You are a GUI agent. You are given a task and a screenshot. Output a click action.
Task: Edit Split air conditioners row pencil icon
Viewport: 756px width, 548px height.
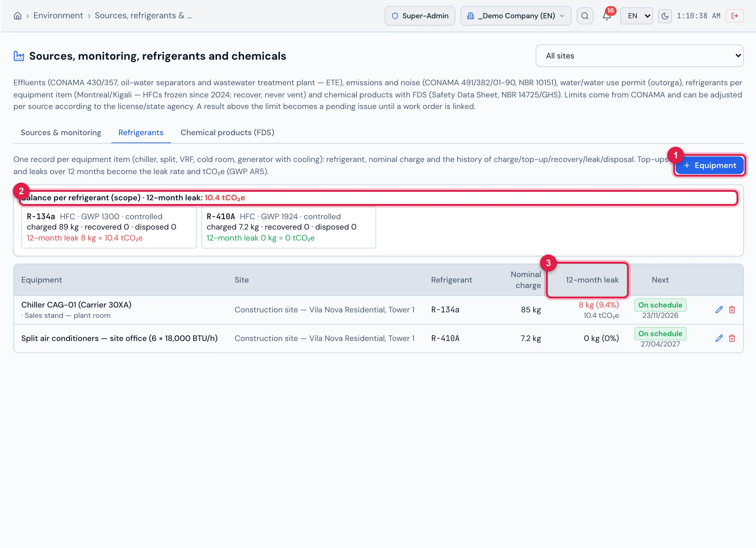(x=719, y=338)
